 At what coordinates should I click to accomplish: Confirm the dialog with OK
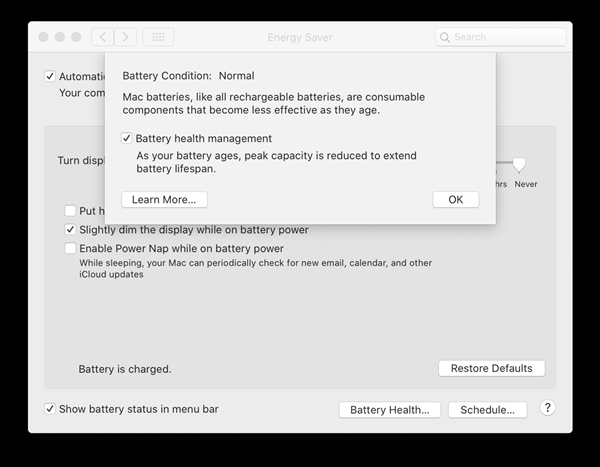point(456,200)
